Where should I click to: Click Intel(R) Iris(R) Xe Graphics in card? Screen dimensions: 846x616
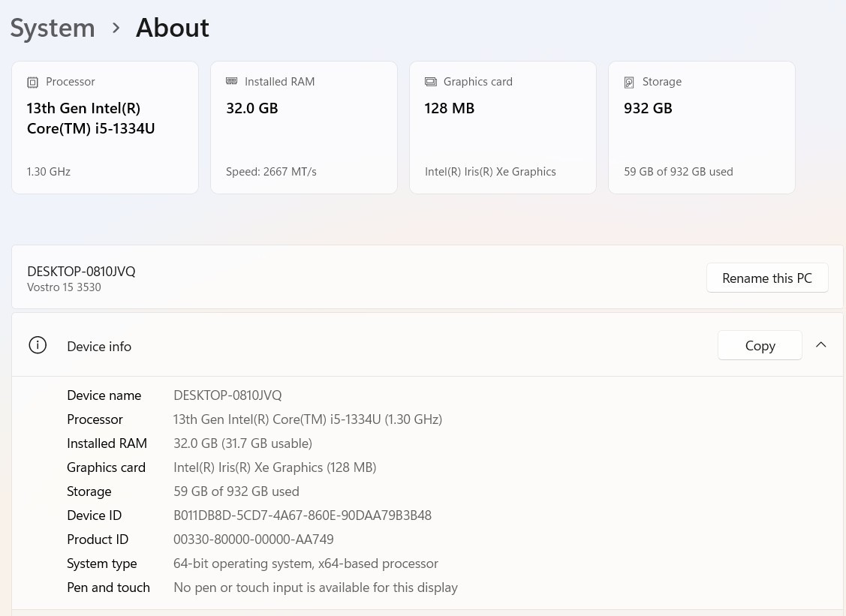[490, 172]
